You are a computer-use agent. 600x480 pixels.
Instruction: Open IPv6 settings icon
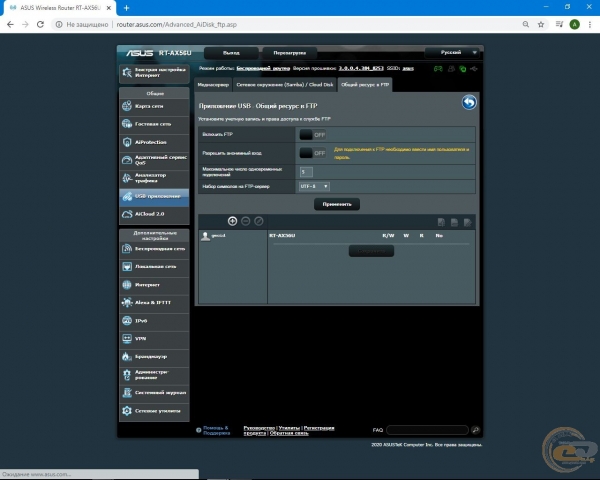(127, 320)
